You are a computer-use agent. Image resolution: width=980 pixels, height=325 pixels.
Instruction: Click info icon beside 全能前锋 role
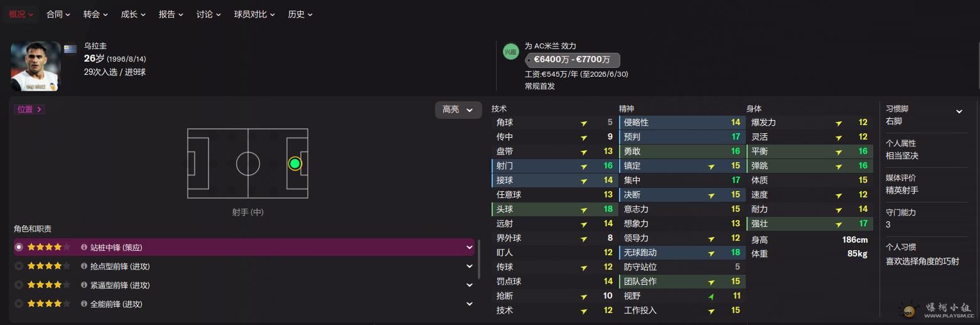pos(84,304)
